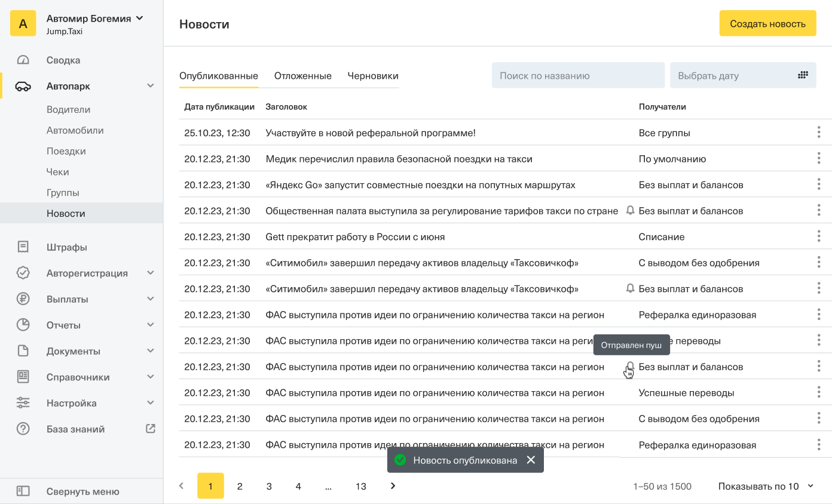
Task: Open Водители in the sidebar
Action: (x=68, y=110)
